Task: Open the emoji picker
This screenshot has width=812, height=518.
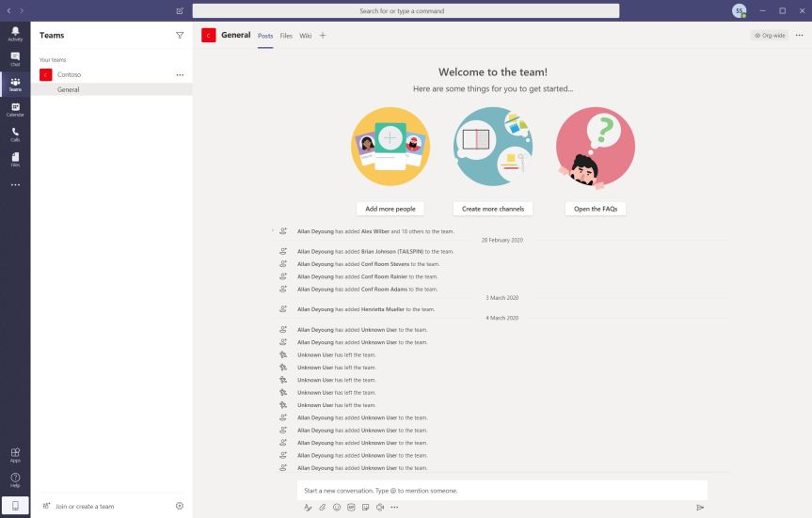Action: tap(337, 507)
